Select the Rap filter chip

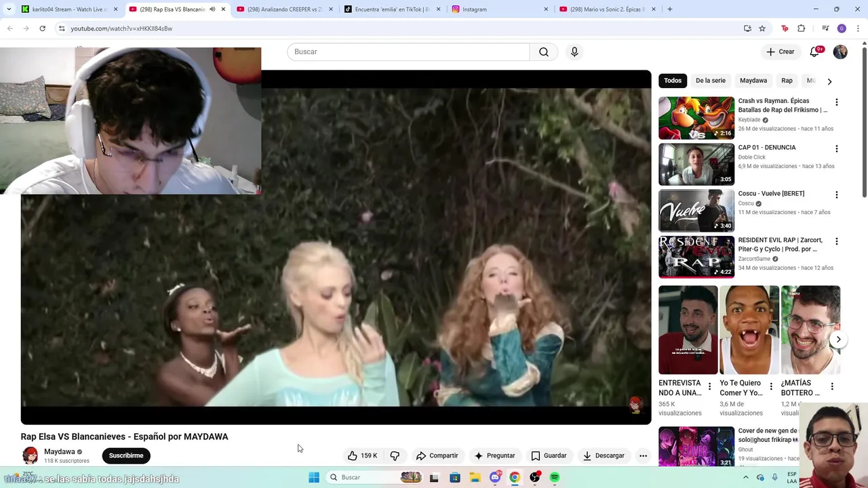click(787, 81)
